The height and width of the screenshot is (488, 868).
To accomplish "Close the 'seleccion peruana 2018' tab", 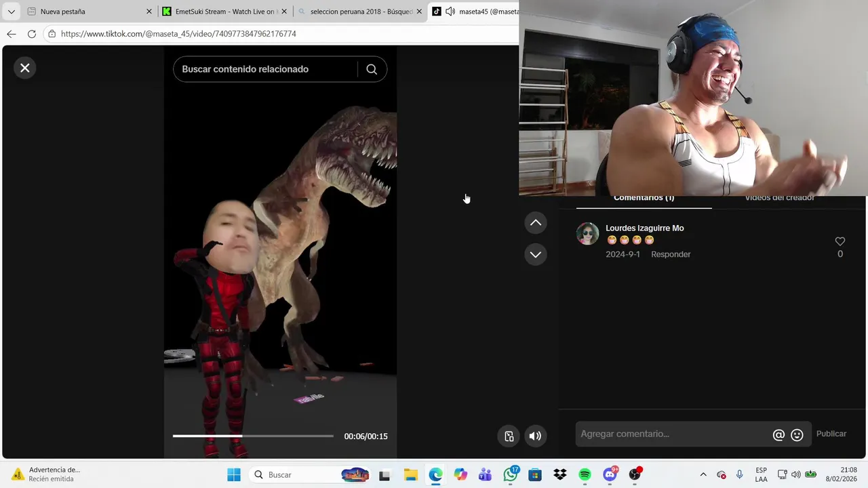I will (x=419, y=12).
